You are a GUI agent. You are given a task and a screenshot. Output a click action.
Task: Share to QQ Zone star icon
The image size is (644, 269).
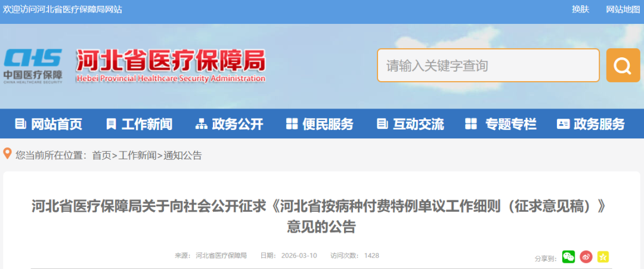coord(603,257)
